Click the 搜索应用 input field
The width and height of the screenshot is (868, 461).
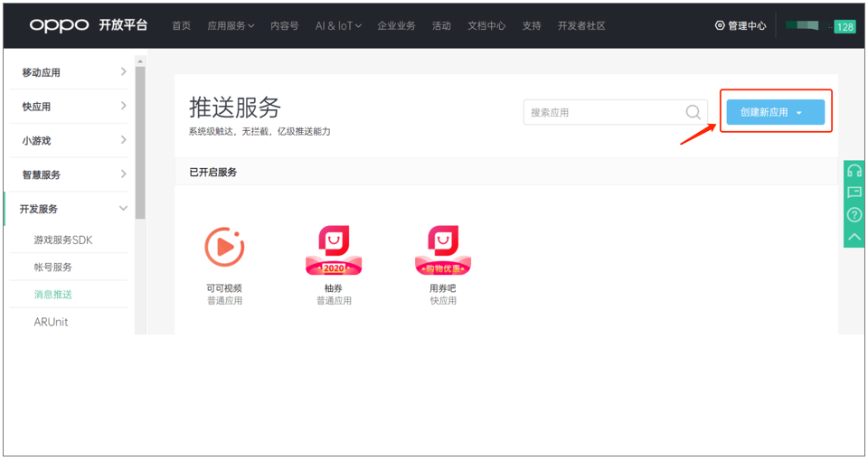(x=601, y=112)
